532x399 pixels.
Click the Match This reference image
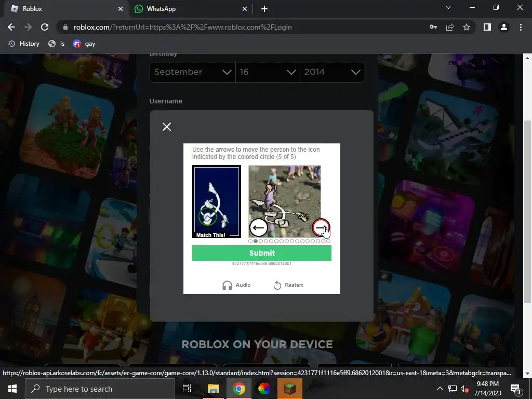(x=217, y=202)
